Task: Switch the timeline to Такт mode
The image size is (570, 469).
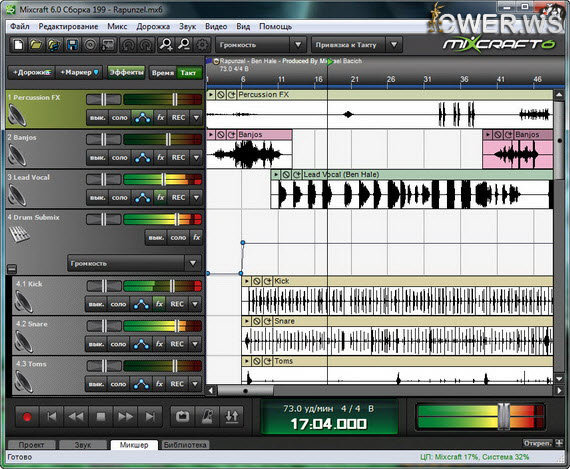Action: [189, 72]
